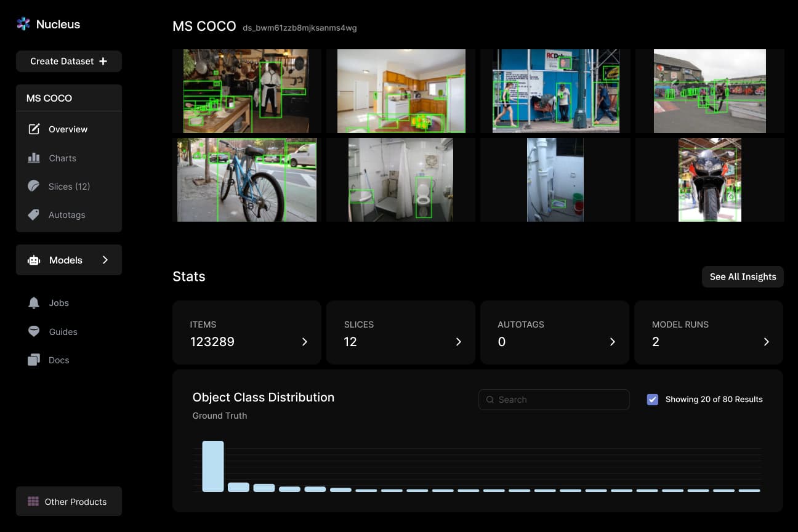
Task: Click the third bar in the distribution chart
Action: (264, 488)
